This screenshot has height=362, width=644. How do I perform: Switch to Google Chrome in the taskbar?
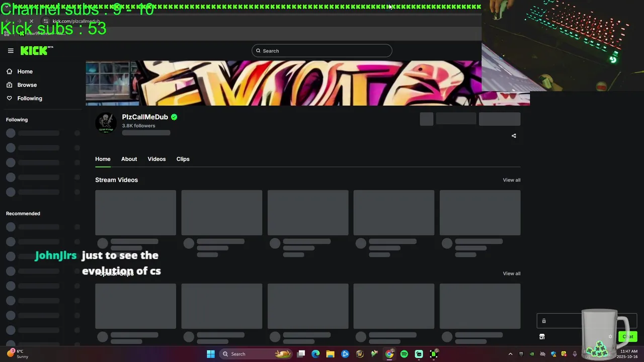coord(389,354)
